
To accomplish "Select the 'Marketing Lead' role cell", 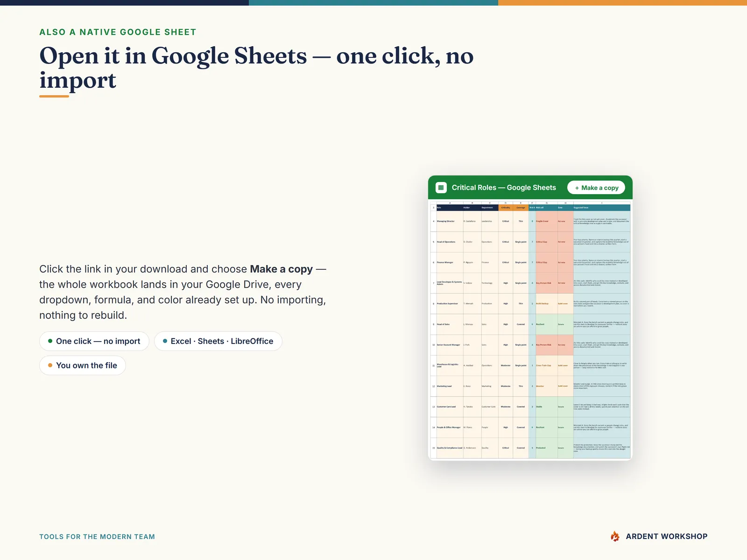I will point(449,386).
